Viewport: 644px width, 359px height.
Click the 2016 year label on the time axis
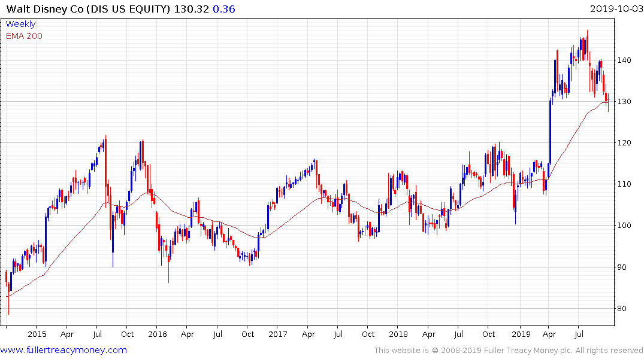click(x=158, y=334)
